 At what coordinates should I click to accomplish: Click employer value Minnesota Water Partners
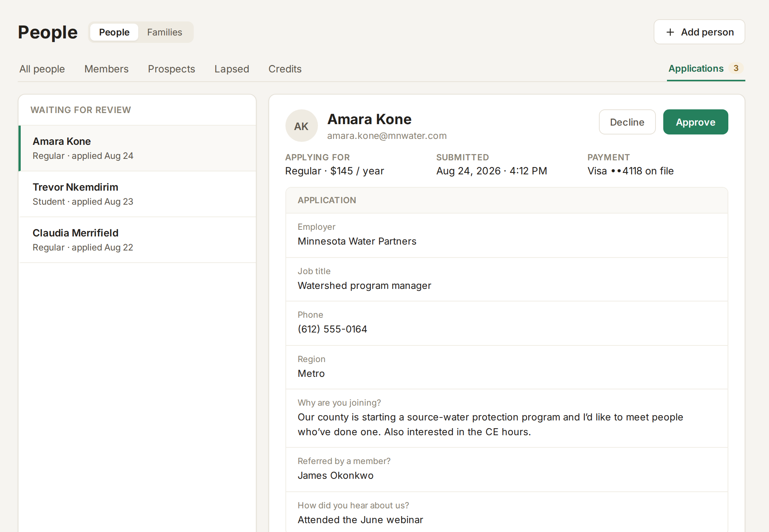357,241
